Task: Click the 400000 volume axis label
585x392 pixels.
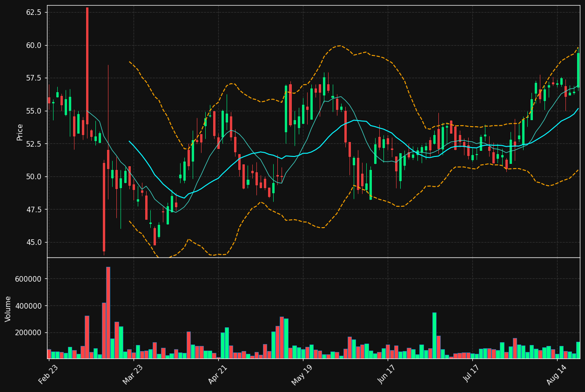Action: coord(29,306)
